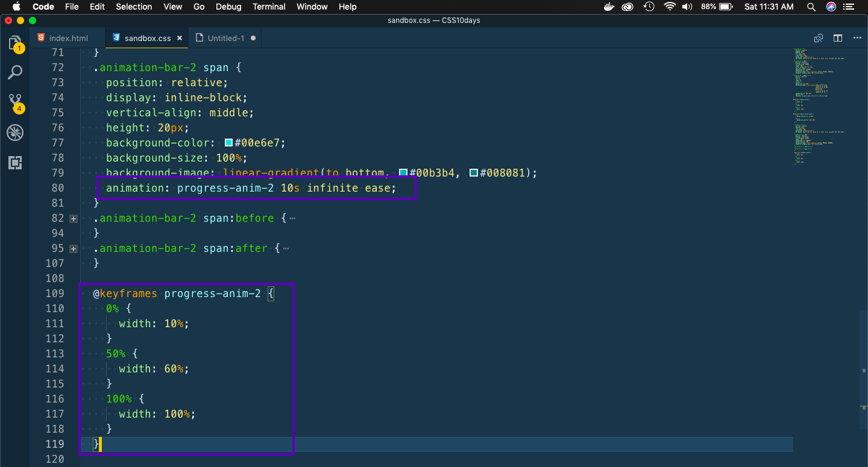The height and width of the screenshot is (467, 868).
Task: Click the '50%' keyframe selector
Action: coord(116,354)
